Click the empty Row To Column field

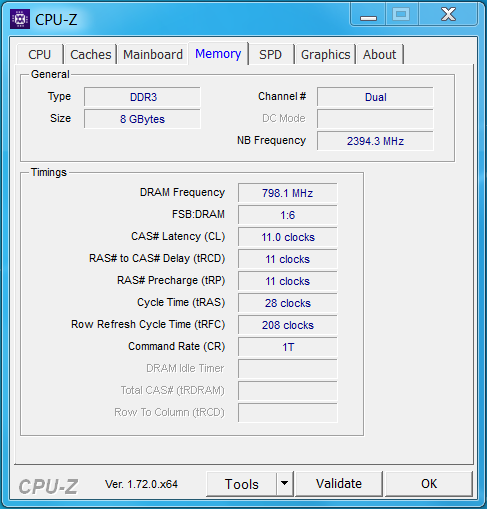288,413
